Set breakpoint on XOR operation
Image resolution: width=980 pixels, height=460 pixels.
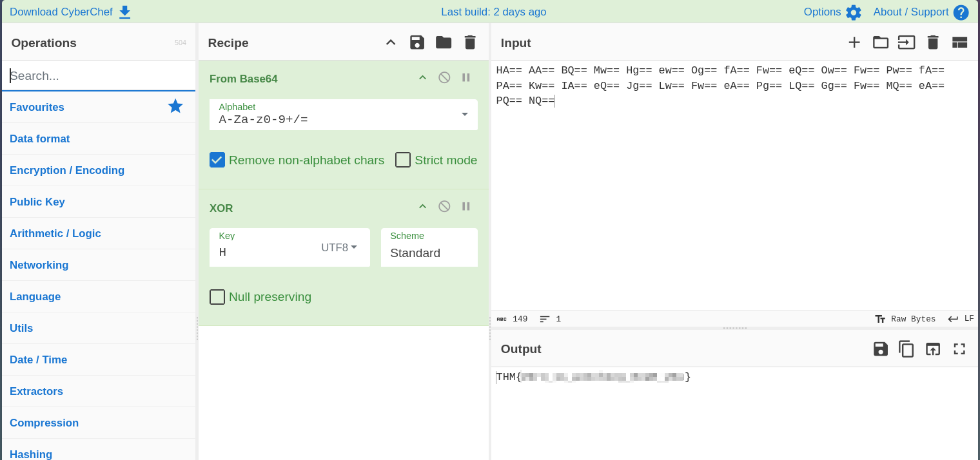[465, 206]
